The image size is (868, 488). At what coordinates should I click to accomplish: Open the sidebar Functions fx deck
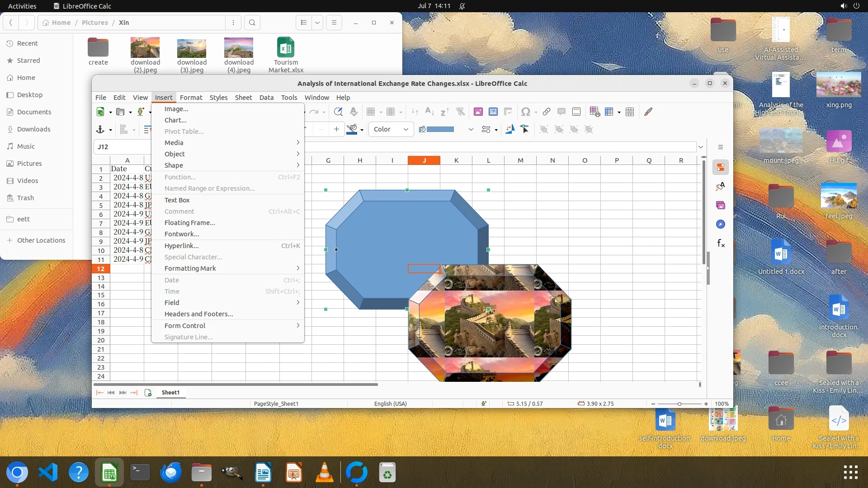tap(721, 244)
